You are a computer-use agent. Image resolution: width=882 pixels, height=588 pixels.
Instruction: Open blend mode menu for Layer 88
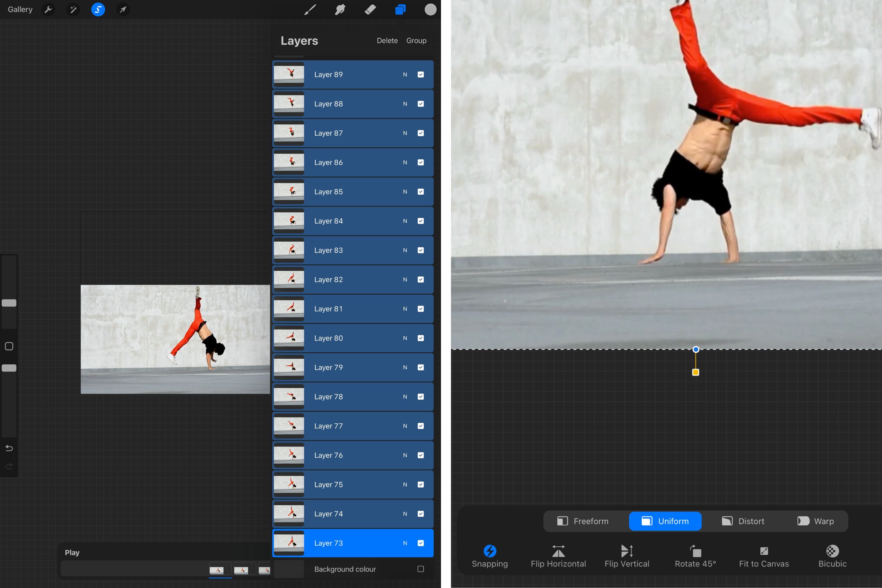click(405, 104)
